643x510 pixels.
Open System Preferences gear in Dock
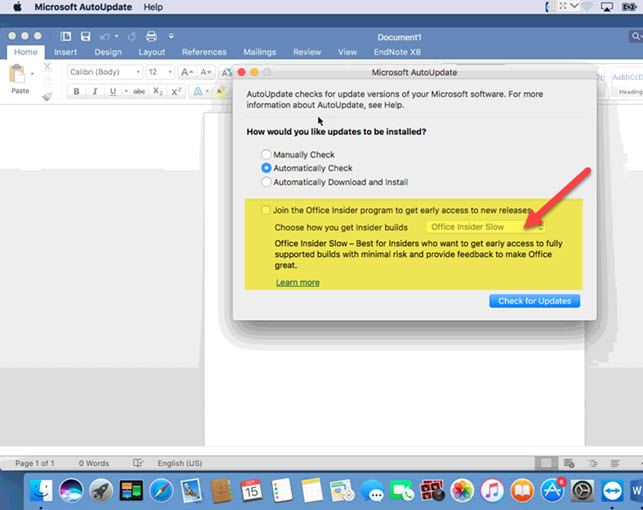(x=582, y=490)
